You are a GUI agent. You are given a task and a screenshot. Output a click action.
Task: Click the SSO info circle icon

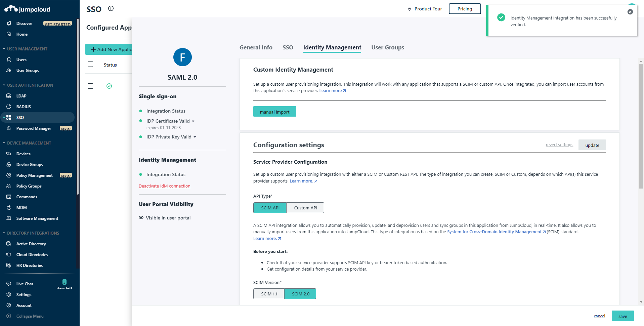[x=111, y=9]
